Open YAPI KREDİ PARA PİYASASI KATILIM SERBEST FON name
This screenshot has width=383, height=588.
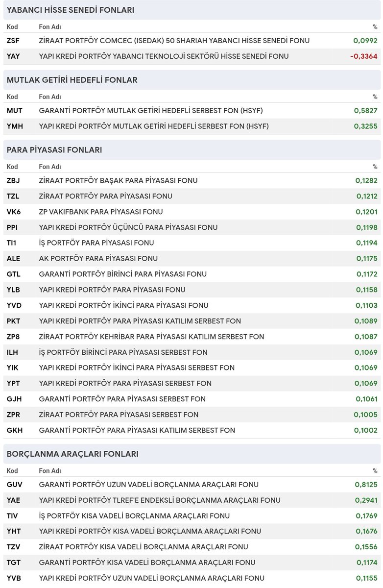(x=140, y=321)
